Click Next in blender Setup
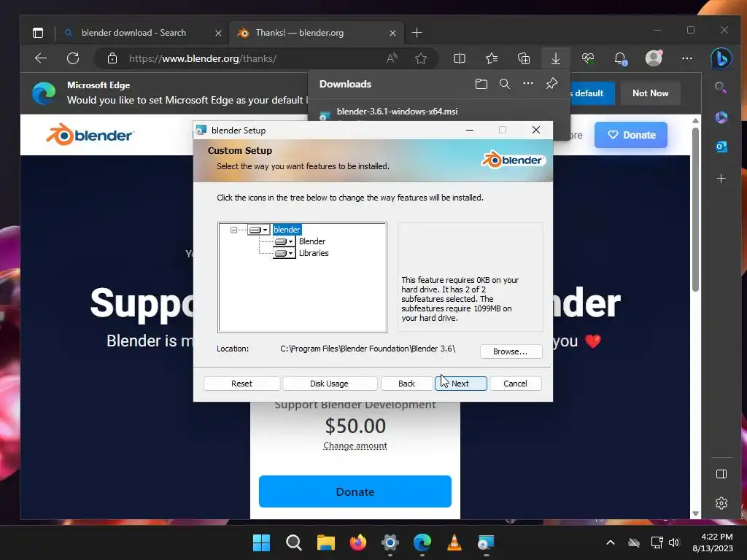This screenshot has height=560, width=747. [x=461, y=384]
